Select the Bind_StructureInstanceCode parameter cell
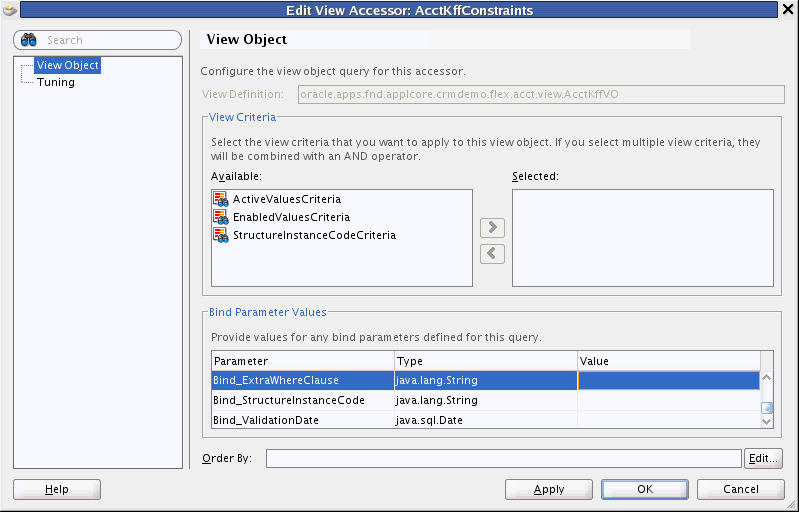Image resolution: width=799 pixels, height=512 pixels. (303, 400)
